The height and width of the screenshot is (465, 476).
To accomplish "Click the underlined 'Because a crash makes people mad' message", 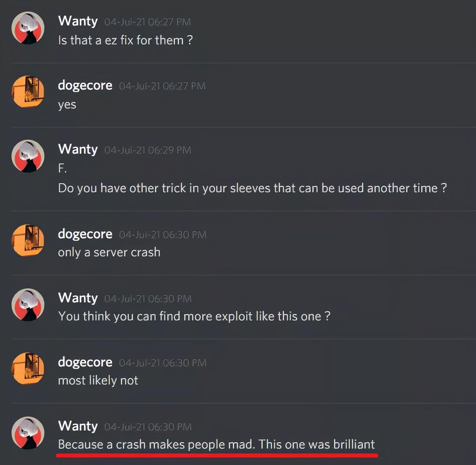I will [x=216, y=444].
